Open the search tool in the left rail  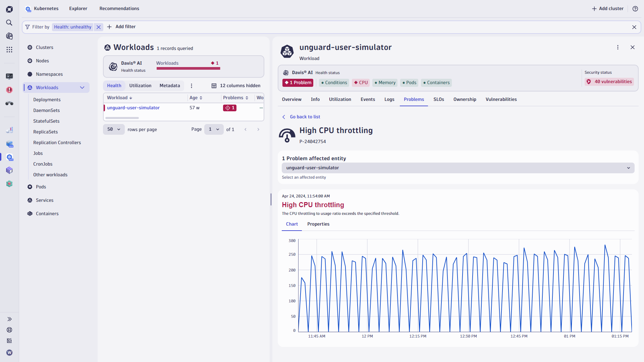tap(9, 23)
